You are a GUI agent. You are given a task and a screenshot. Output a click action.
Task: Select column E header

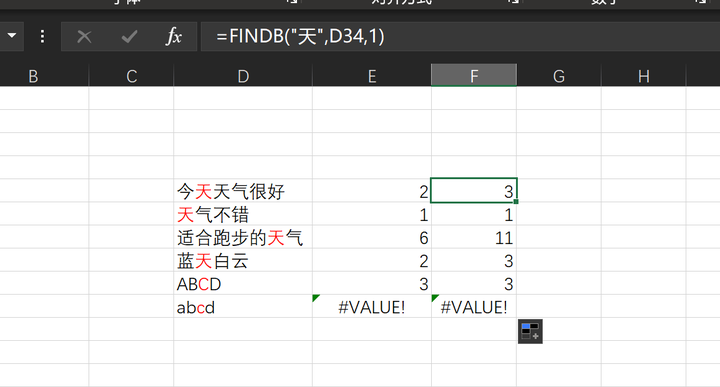click(372, 75)
